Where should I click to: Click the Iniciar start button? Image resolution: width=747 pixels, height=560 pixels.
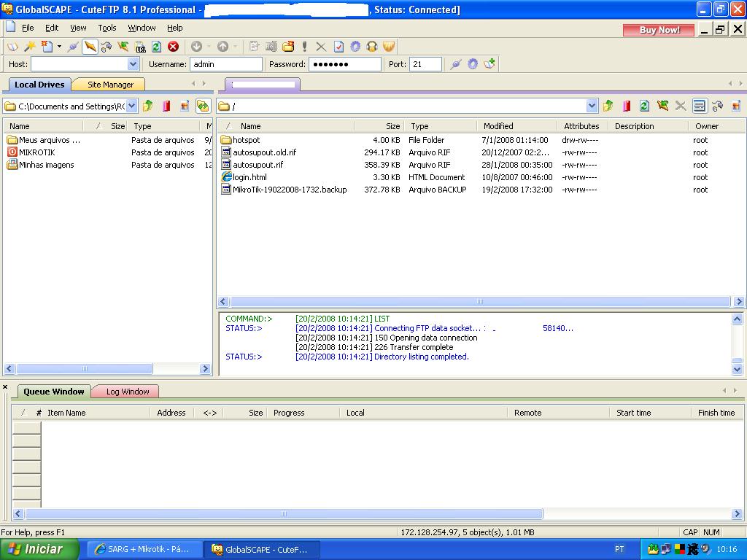(39, 549)
